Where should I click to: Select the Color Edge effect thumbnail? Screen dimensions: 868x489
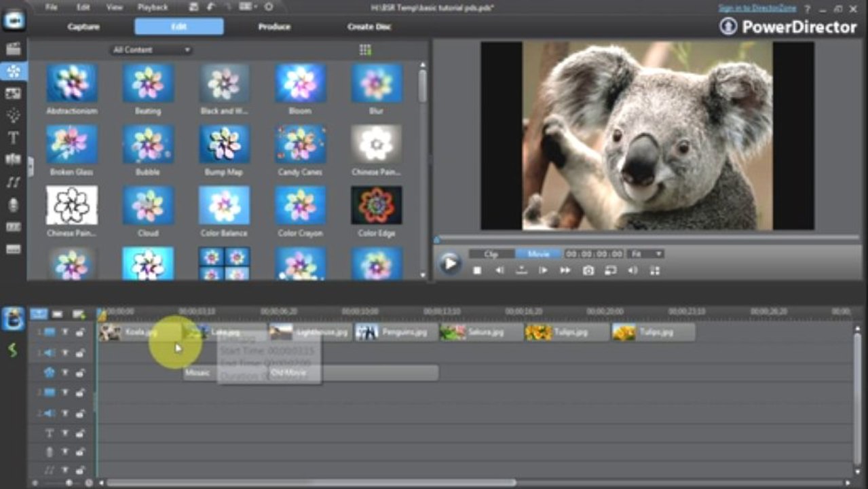coord(377,205)
